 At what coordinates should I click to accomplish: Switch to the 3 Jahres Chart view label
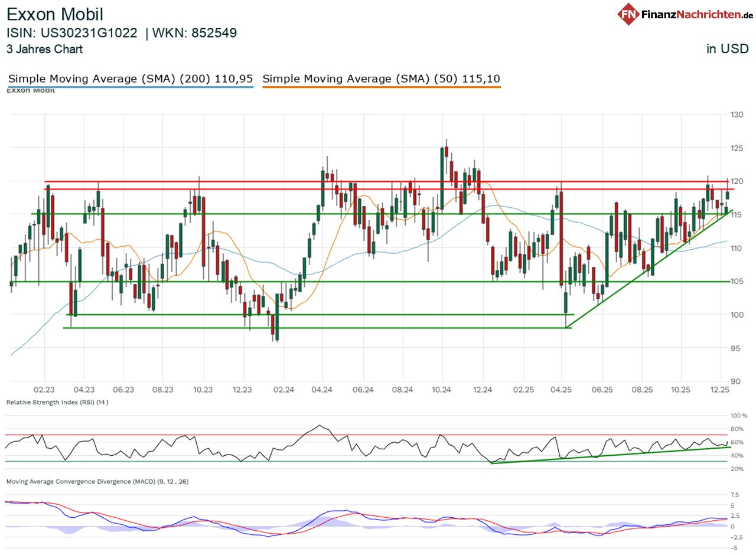point(44,50)
